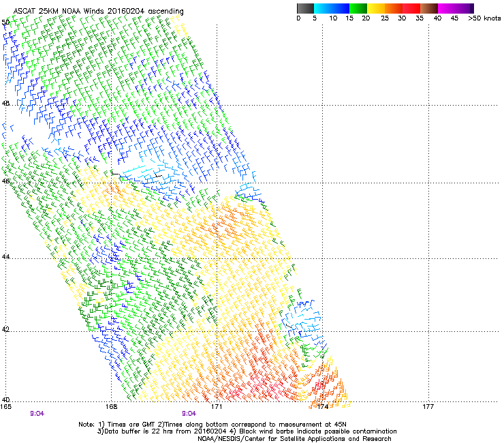Click the red 30-35 knots legend swatch

[x=411, y=8]
